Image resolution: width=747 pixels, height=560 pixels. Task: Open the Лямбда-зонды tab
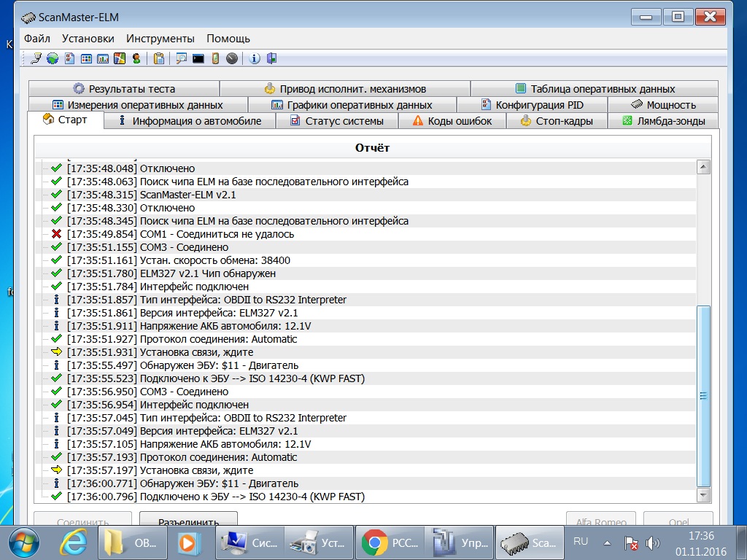click(x=663, y=121)
